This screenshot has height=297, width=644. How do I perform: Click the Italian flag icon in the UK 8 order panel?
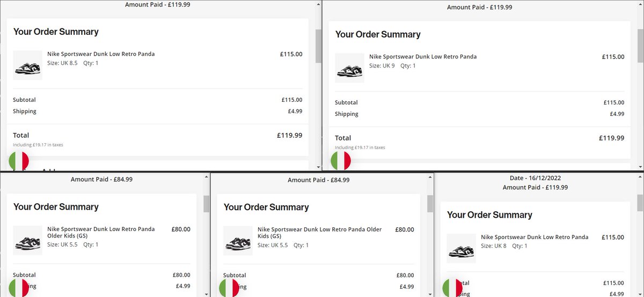tap(452, 288)
